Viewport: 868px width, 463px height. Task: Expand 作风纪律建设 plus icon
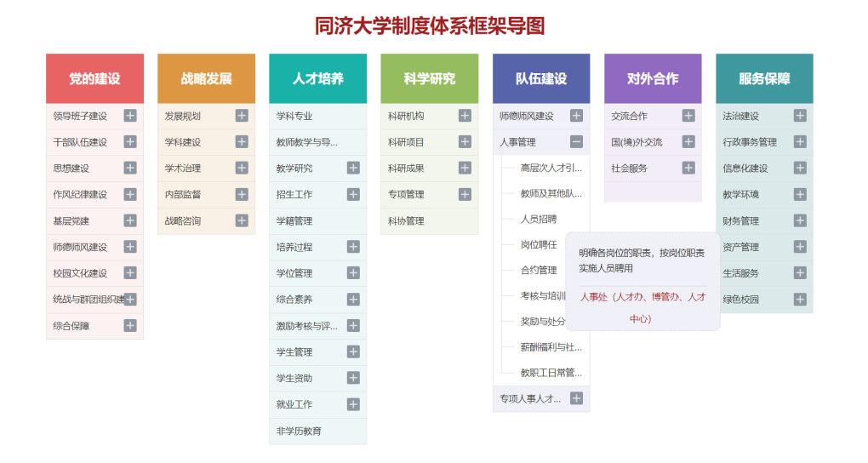tap(130, 194)
